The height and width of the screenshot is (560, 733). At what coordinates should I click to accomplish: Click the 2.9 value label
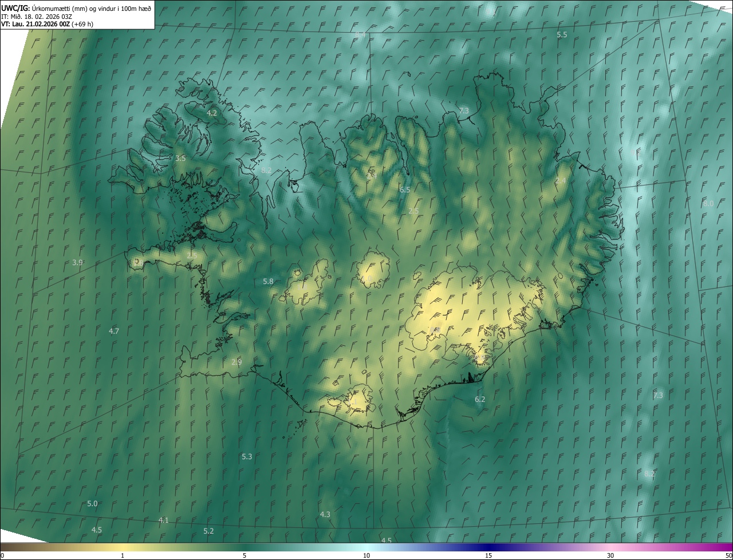237,362
